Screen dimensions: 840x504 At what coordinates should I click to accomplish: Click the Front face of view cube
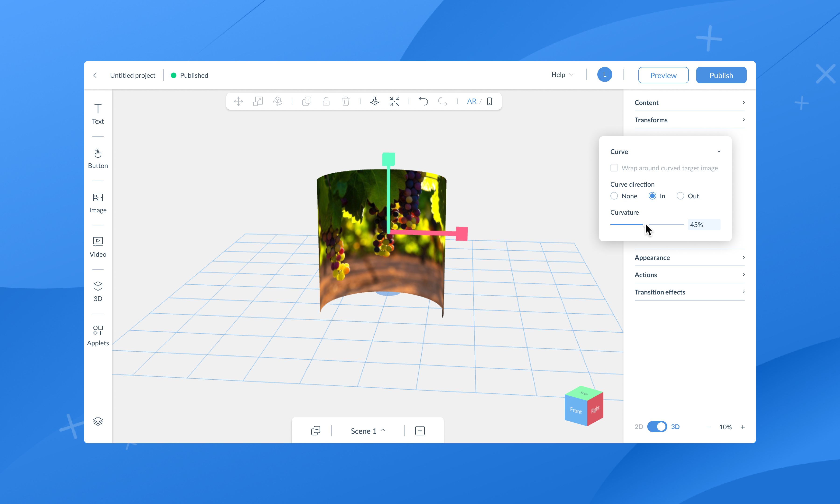pyautogui.click(x=576, y=411)
